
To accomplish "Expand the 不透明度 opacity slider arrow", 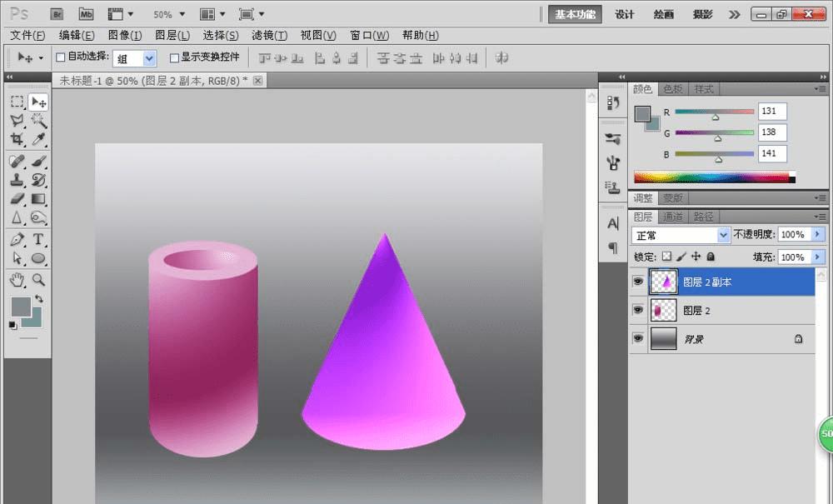I will 817,235.
